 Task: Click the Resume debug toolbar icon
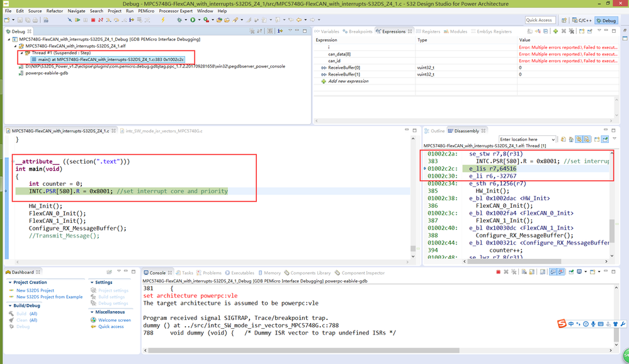(77, 20)
